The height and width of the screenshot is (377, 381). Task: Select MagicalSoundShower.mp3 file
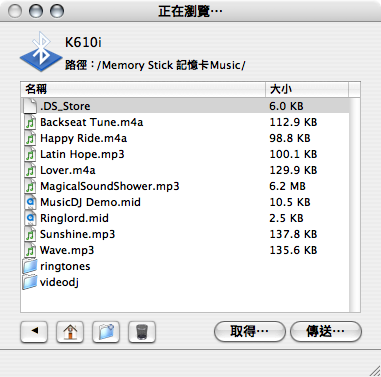[185, 186]
